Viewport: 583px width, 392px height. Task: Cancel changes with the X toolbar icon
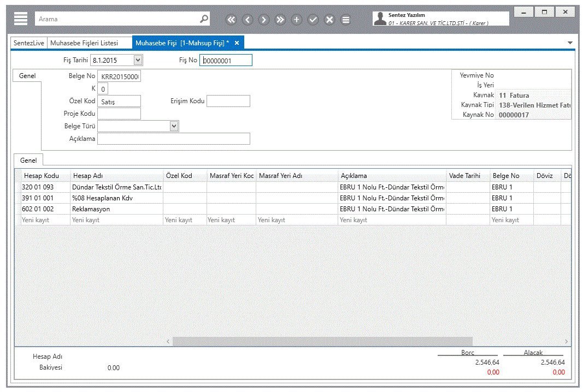click(329, 20)
